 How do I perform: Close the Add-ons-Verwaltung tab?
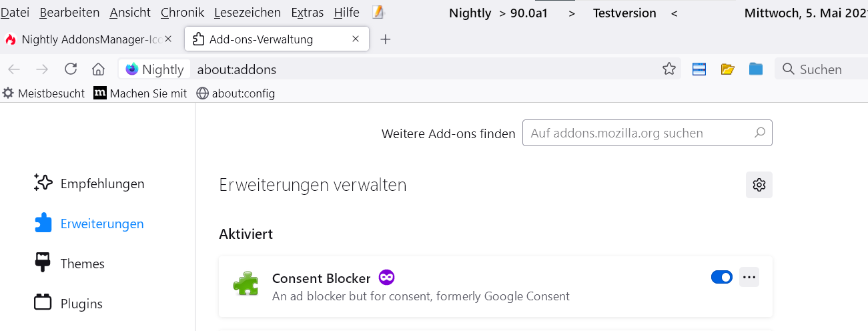(356, 39)
